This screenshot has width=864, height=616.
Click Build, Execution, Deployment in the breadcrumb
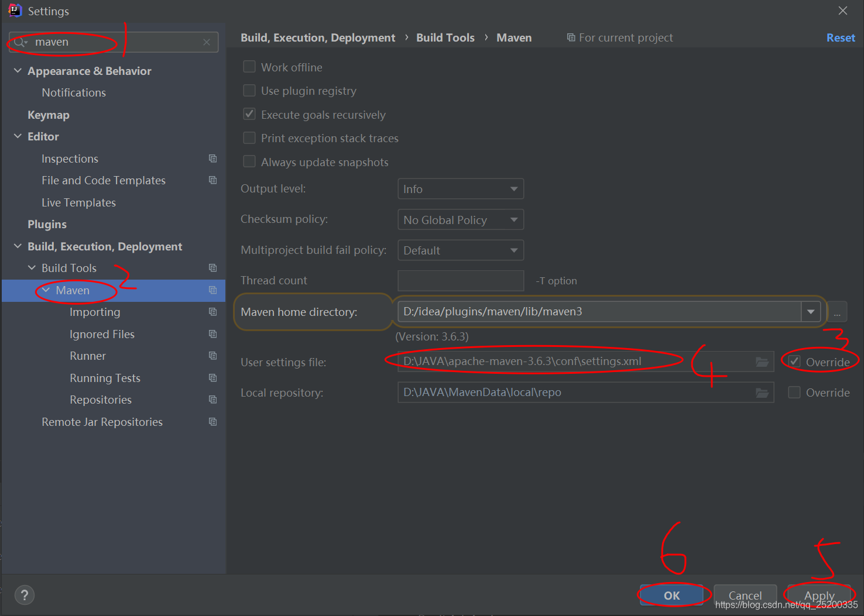pos(318,37)
